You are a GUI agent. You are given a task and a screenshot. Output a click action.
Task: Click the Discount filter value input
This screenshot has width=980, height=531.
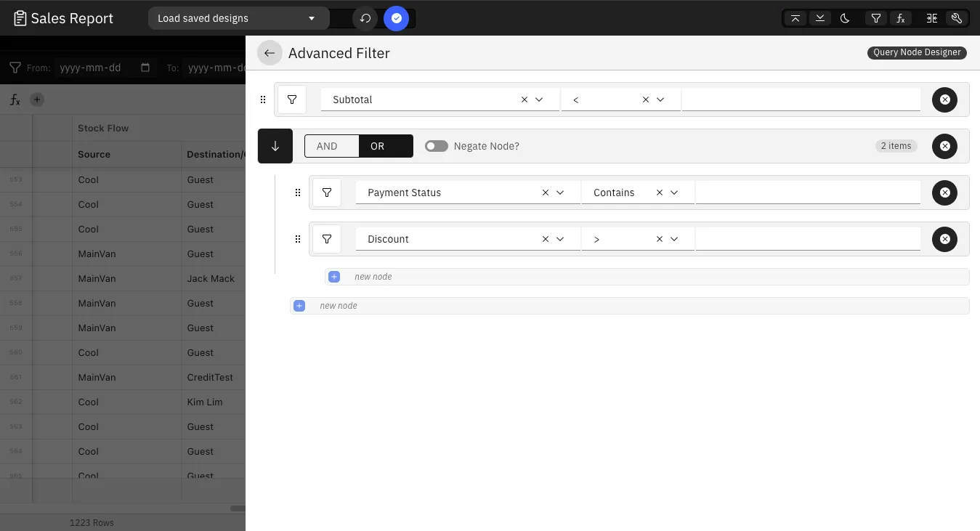[x=808, y=239]
